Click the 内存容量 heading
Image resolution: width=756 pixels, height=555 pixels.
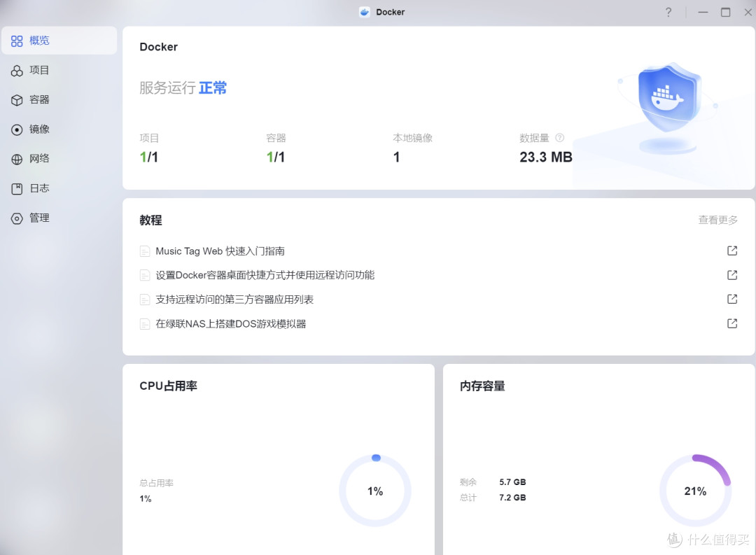[482, 386]
